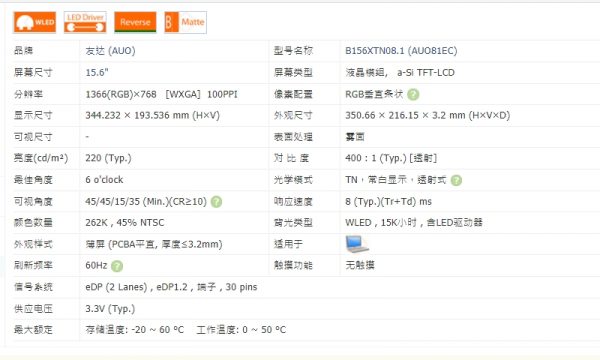Open help icon next to TN optical mode
The height and width of the screenshot is (360, 600).
pos(456,180)
